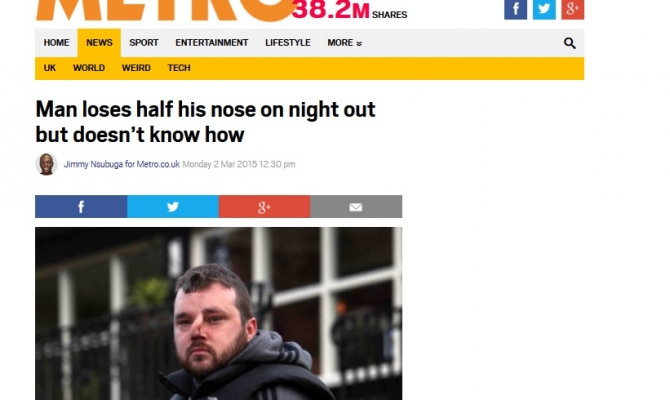Click the header Google Plus icon

(x=573, y=9)
